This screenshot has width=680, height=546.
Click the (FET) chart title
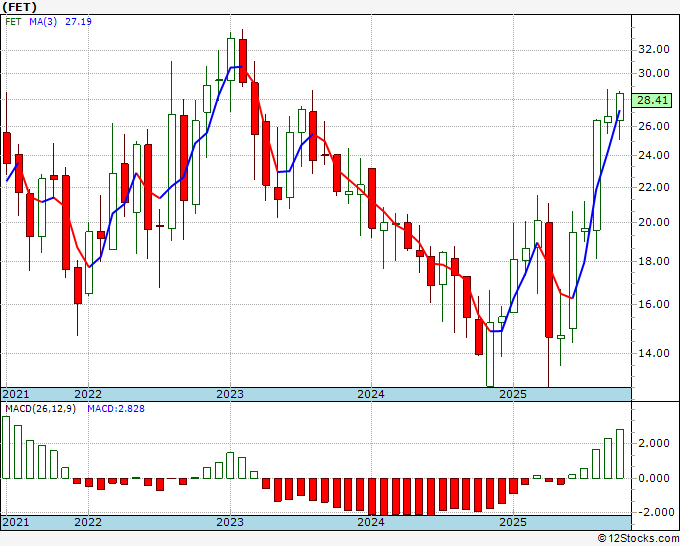click(x=20, y=7)
